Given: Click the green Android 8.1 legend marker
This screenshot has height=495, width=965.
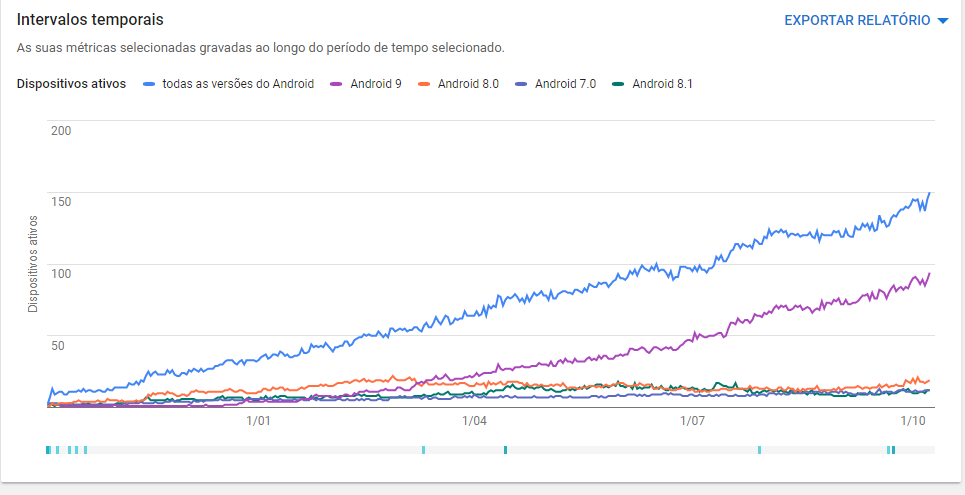Looking at the screenshot, I should click(x=619, y=84).
